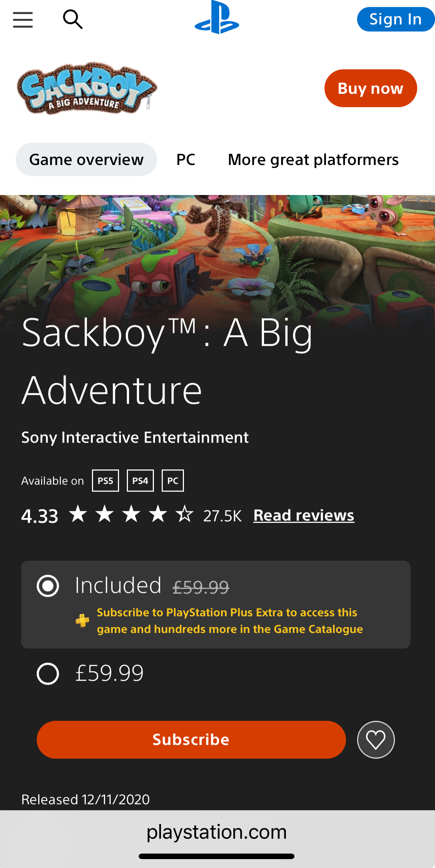Select the PC platform badge
This screenshot has height=868, width=435.
point(173,481)
